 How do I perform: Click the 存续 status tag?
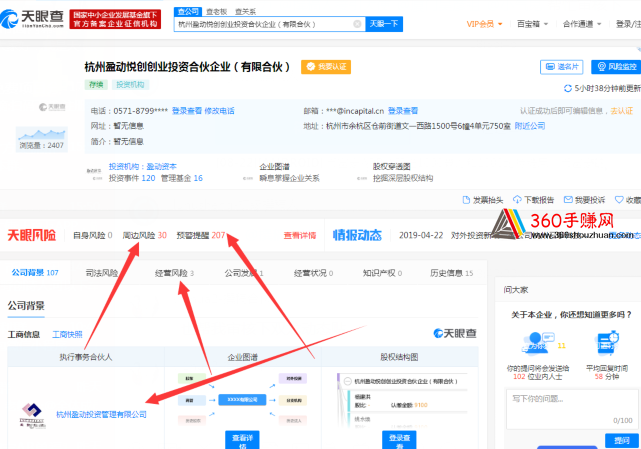(96, 85)
